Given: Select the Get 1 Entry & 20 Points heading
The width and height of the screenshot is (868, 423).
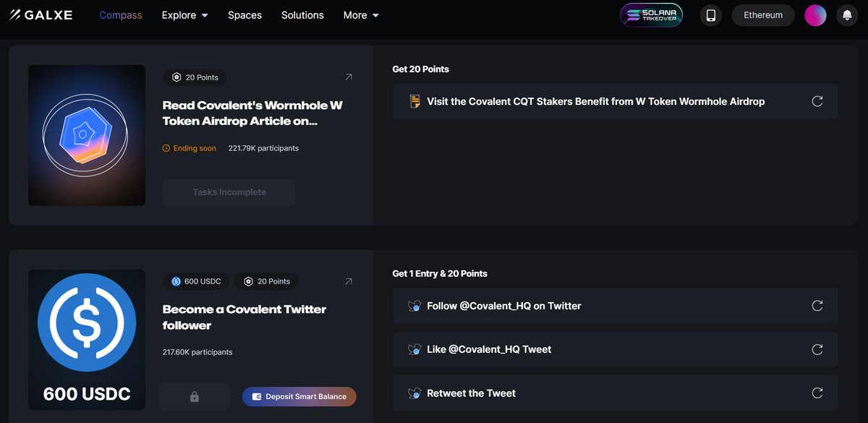Looking at the screenshot, I should pyautogui.click(x=440, y=274).
